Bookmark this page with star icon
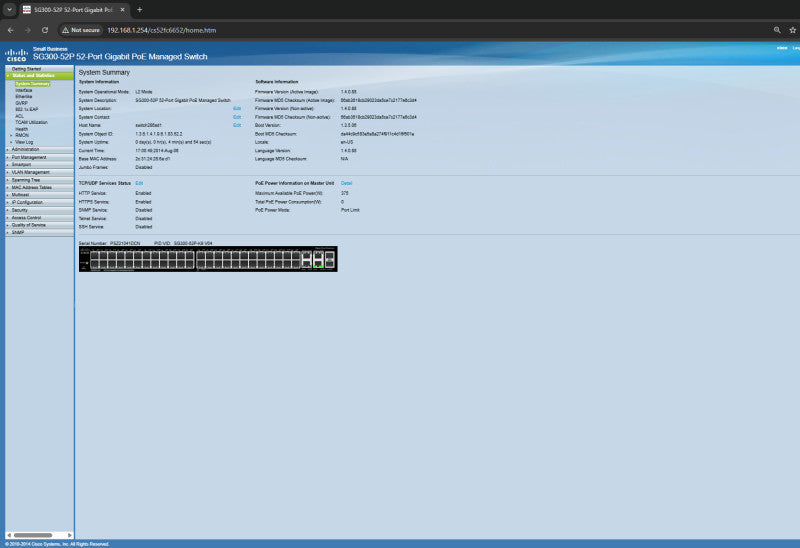The width and height of the screenshot is (800, 548). (x=792, y=30)
